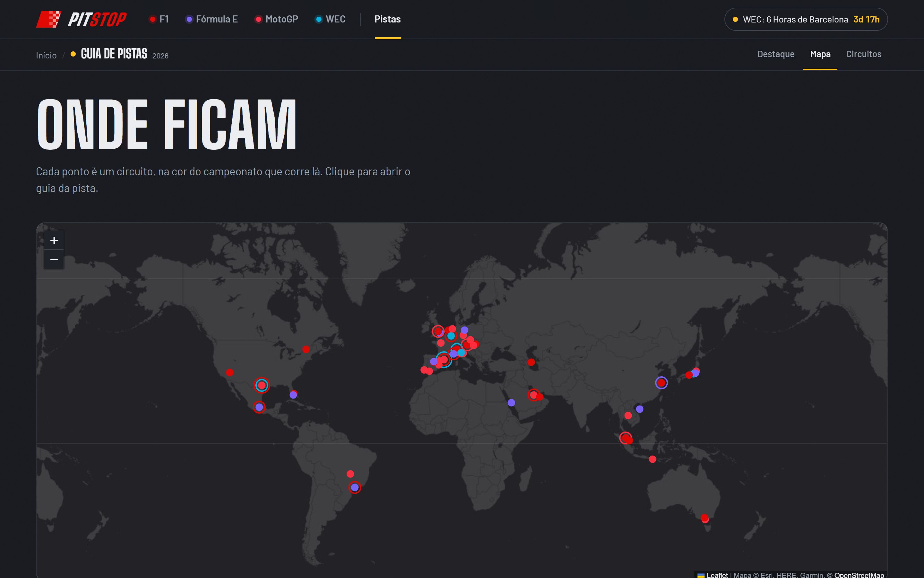Open the WEC championship page

tap(330, 19)
